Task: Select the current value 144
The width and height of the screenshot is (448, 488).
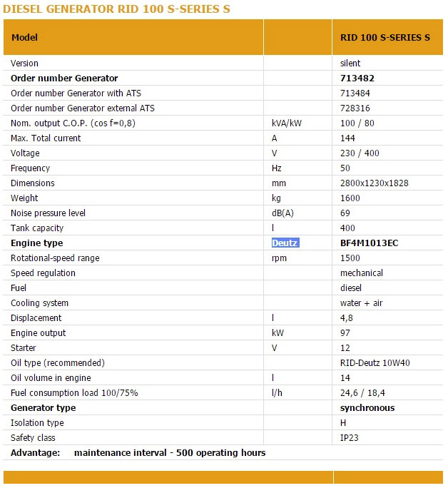Action: 348,138
